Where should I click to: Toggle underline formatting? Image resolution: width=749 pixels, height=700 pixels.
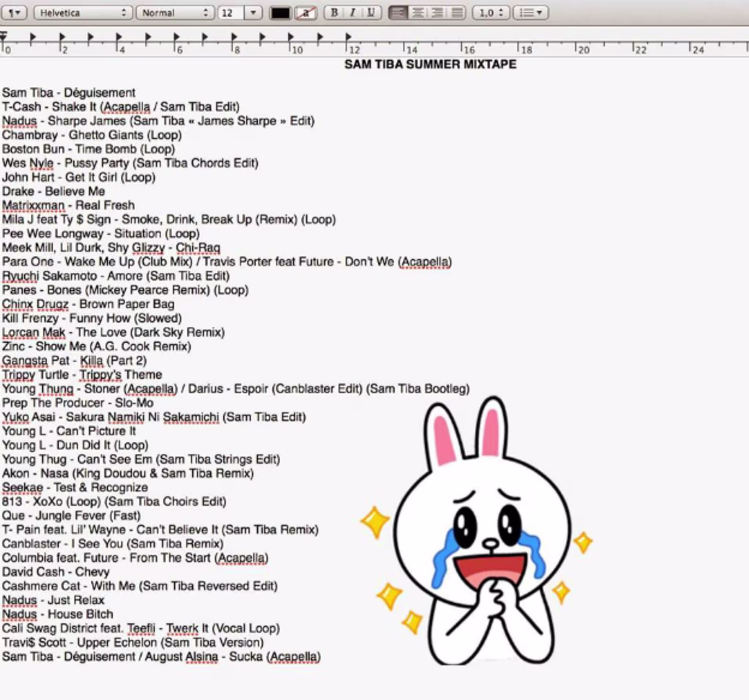pos(371,13)
